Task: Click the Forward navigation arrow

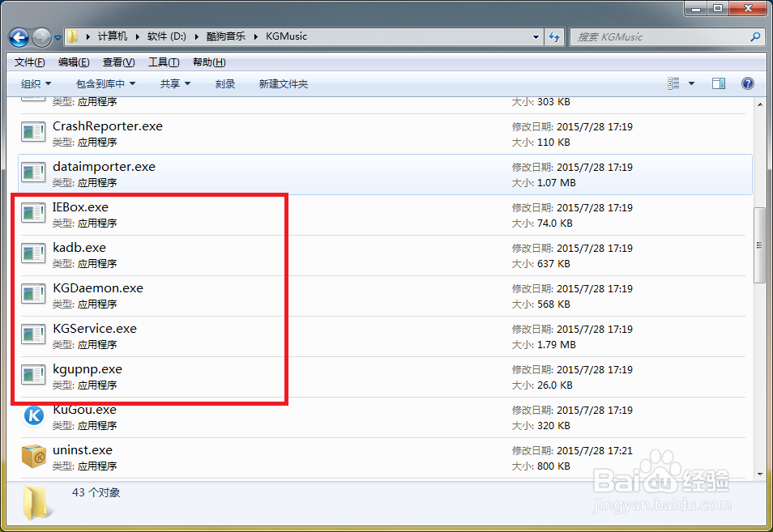Action: coord(41,37)
